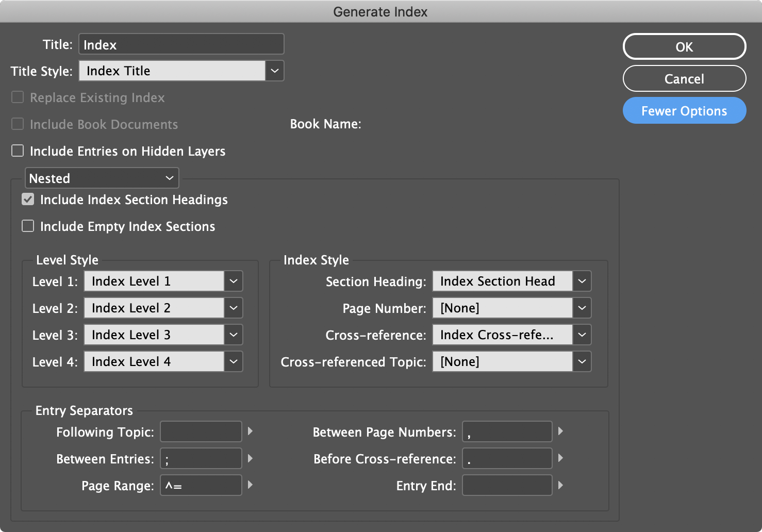Open the Level 3 style dropdown
Viewport: 762px width, 532px height.
click(x=233, y=335)
